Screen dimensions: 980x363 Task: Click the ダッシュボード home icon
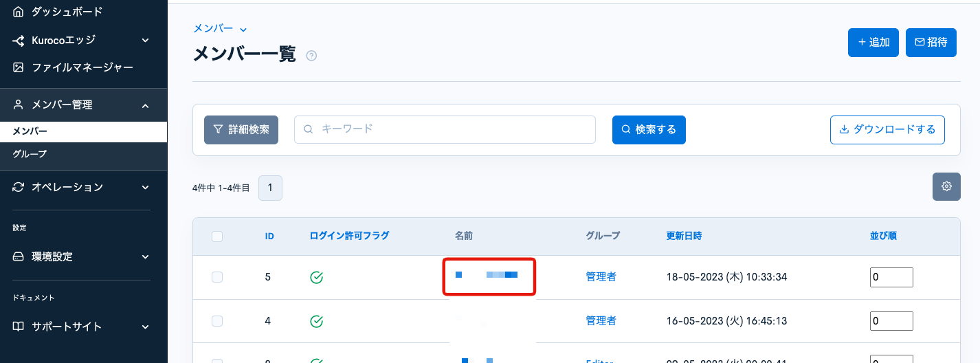(19, 12)
